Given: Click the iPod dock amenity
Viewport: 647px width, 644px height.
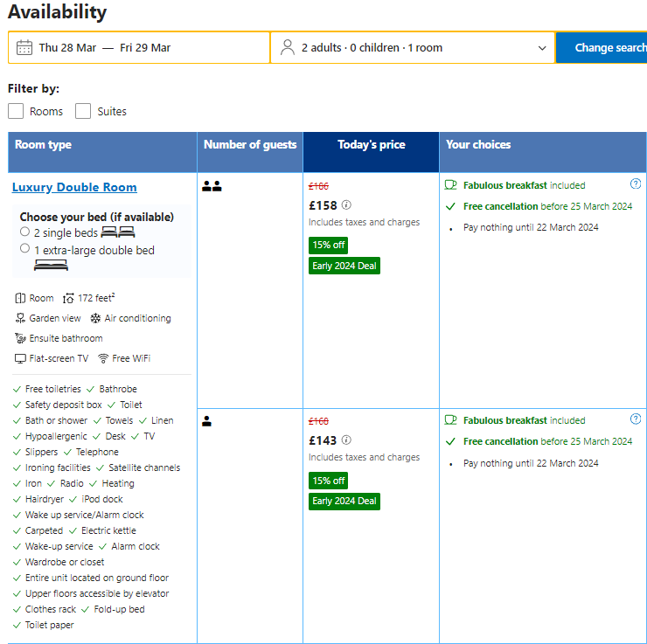Looking at the screenshot, I should pyautogui.click(x=102, y=499).
